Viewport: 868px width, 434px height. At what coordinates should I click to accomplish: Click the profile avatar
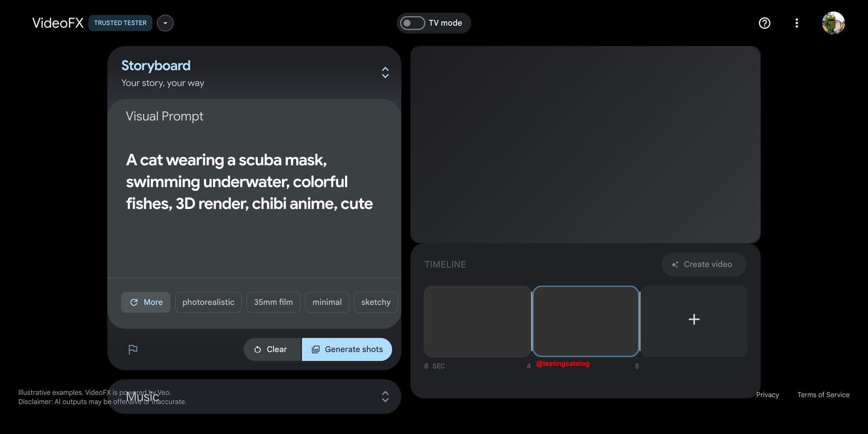tap(833, 23)
